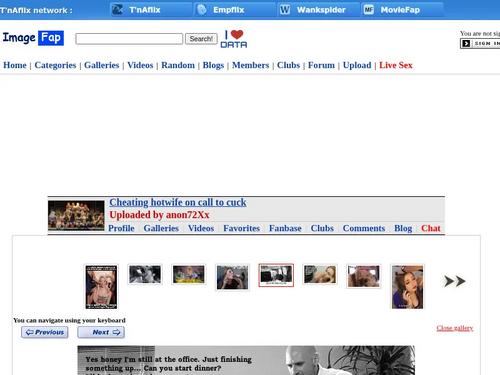This screenshot has width=500, height=375.
Task: Click the T'nAflix icon in the network bar
Action: point(117,10)
